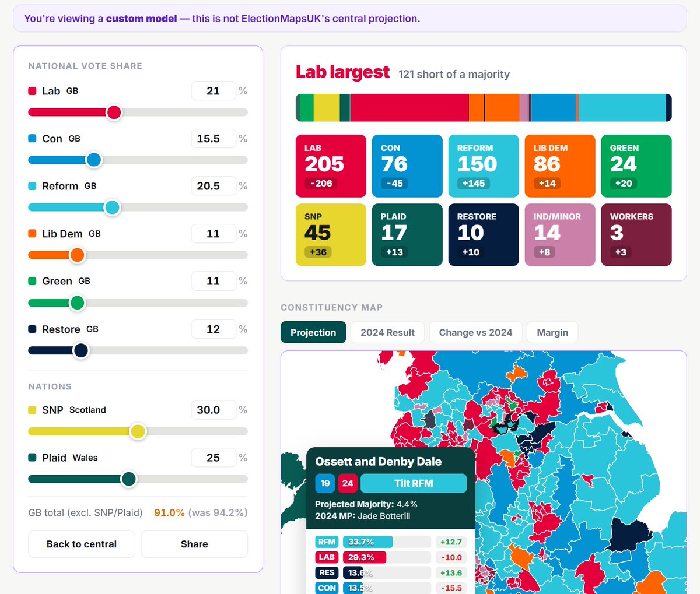The width and height of the screenshot is (700, 594).
Task: Click the Back to central button
Action: 82,544
